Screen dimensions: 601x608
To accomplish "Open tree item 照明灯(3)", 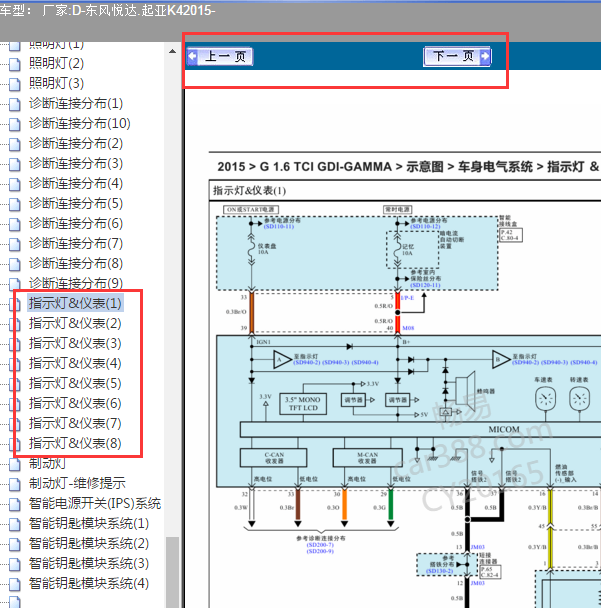I will (x=56, y=83).
